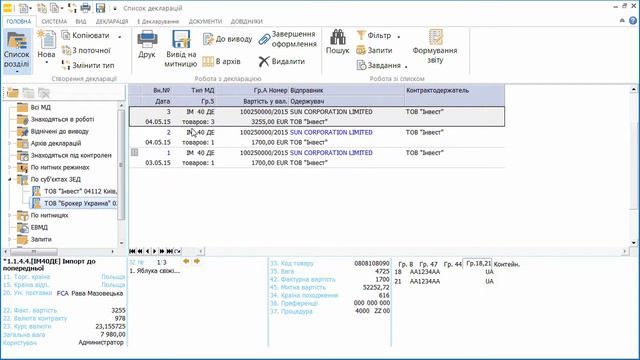Open dropdown arrow next to Завдання
The image size is (640, 360).
[x=406, y=66]
